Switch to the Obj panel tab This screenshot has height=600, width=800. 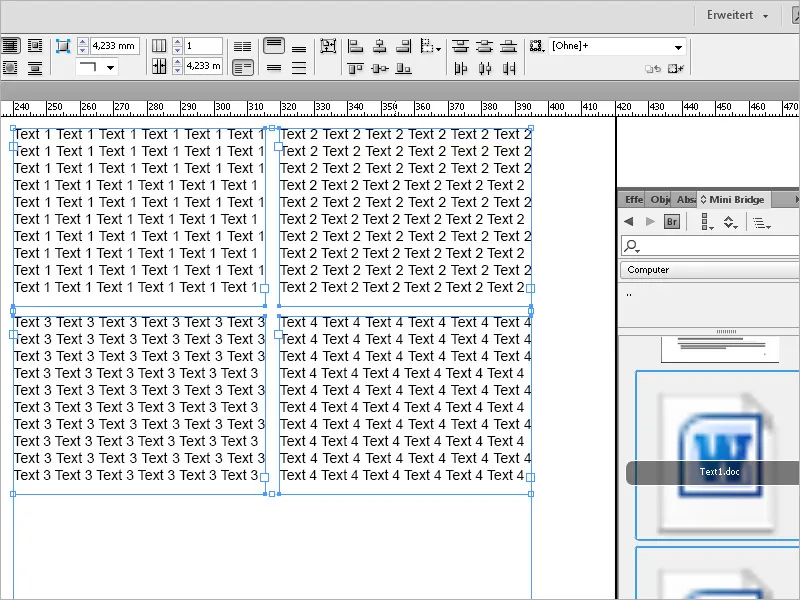pos(660,199)
